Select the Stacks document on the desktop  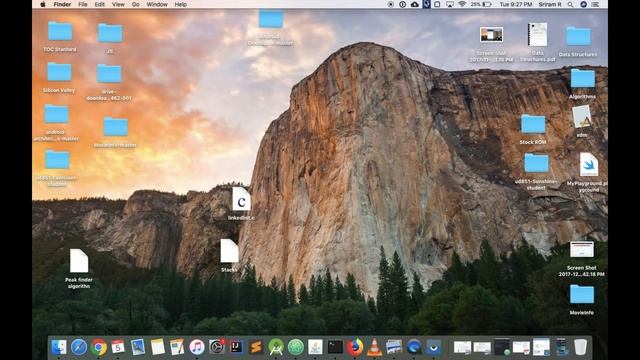point(229,251)
